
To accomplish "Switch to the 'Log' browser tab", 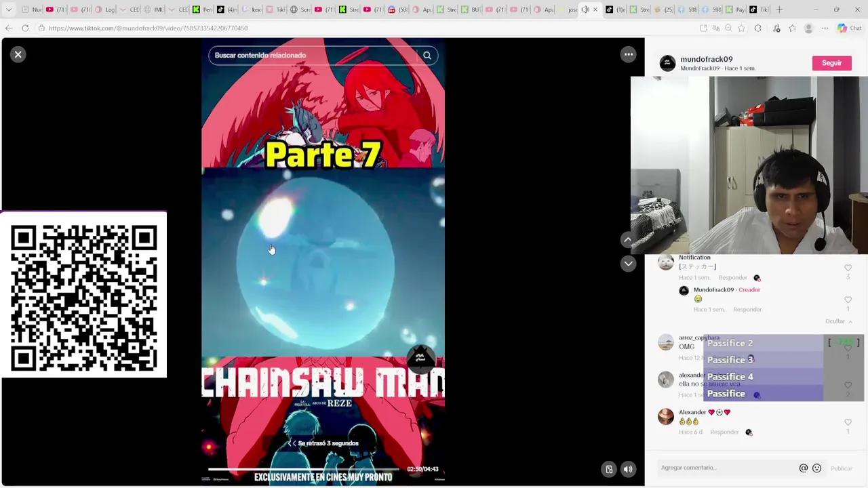I will 106,9.
